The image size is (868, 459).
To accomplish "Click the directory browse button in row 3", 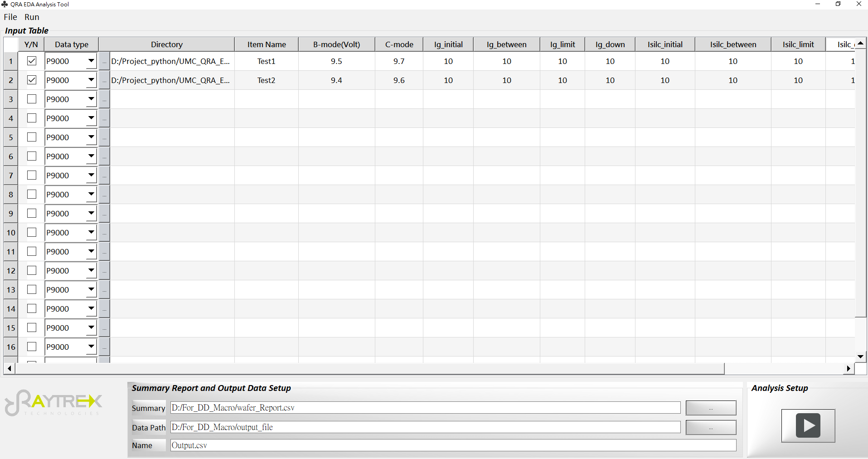I will tap(104, 99).
